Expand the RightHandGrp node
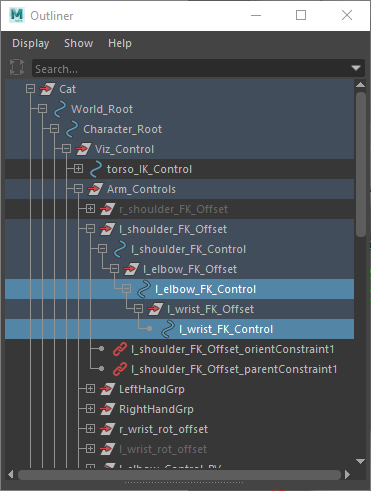Image resolution: width=371 pixels, height=491 pixels. 90,409
